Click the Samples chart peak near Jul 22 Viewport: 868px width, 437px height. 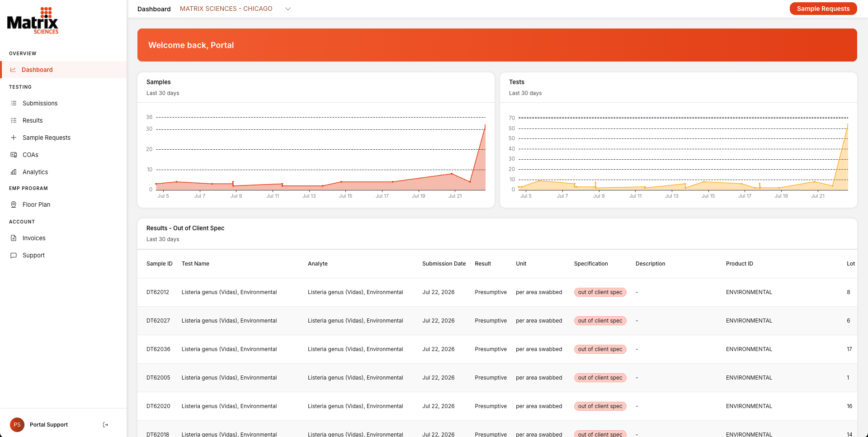click(485, 125)
